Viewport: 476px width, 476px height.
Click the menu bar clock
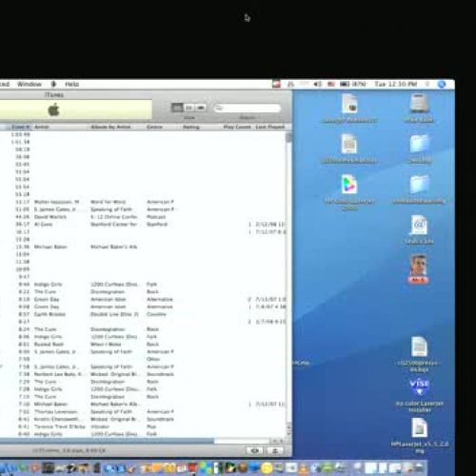(x=395, y=84)
